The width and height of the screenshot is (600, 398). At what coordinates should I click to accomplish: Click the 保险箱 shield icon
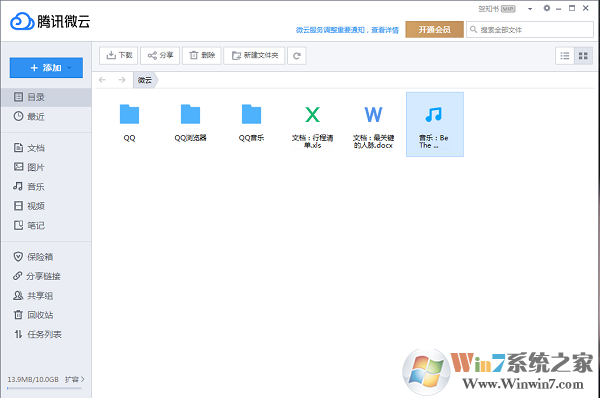click(x=18, y=256)
